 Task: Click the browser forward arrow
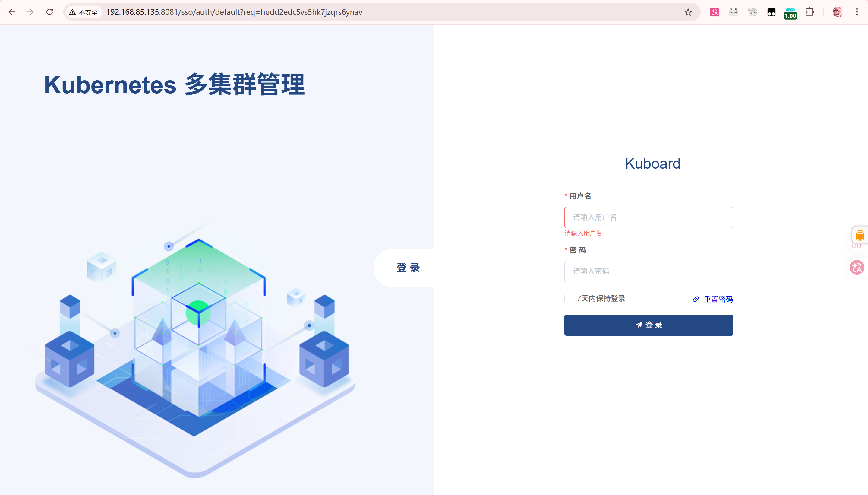click(30, 12)
